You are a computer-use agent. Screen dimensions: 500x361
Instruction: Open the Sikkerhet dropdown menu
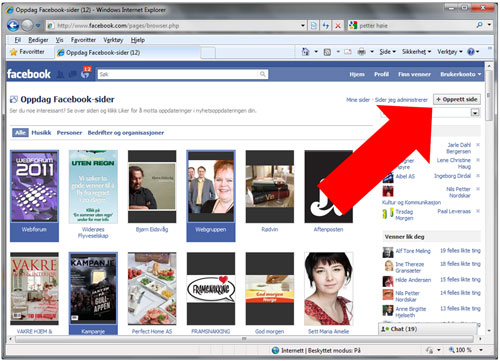pyautogui.click(x=416, y=52)
